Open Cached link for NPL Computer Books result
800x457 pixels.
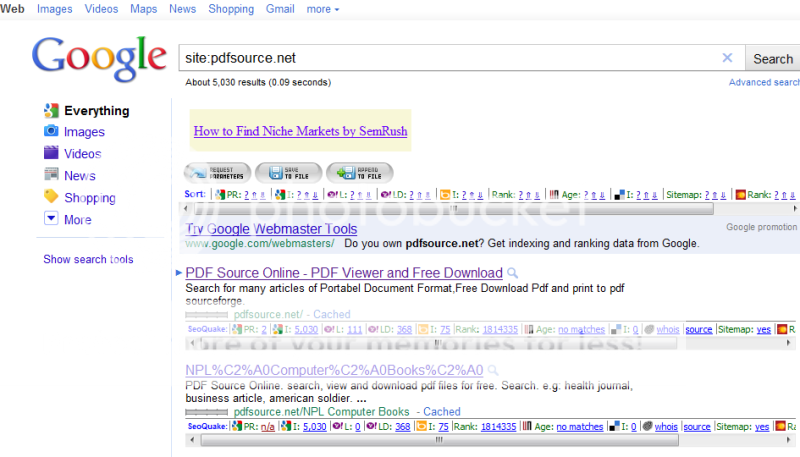442,412
